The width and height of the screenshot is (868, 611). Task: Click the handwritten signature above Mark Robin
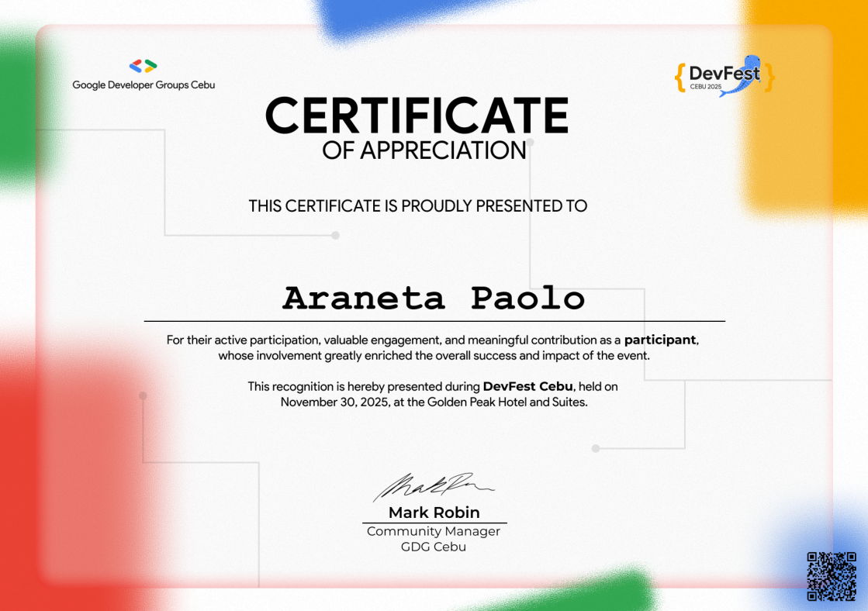(x=434, y=486)
